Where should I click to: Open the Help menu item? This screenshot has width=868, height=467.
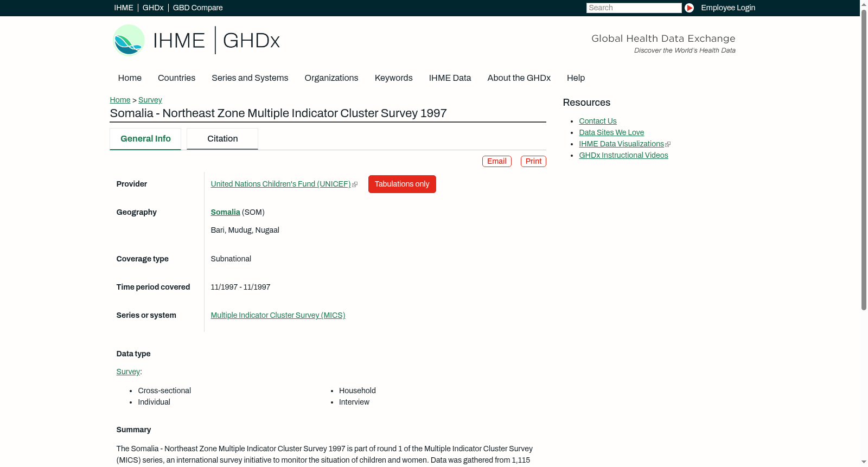[576, 78]
